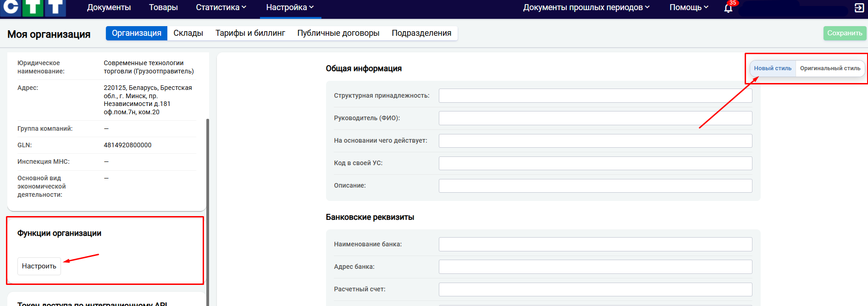Screen dimensions: 868x306
Task: Focus the Описание input field
Action: 595,185
